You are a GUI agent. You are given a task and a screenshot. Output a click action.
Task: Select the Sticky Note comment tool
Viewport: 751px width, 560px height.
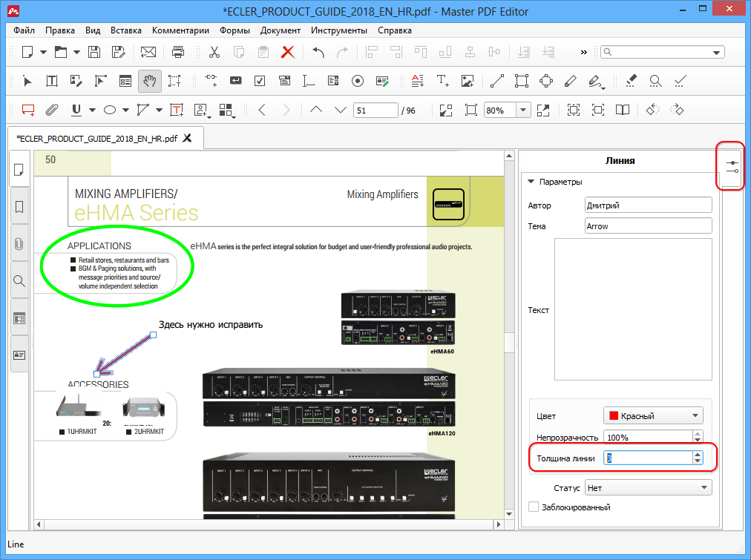28,110
